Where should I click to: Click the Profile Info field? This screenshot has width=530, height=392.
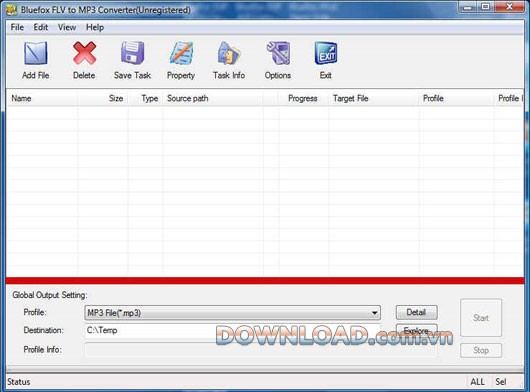[x=260, y=350]
